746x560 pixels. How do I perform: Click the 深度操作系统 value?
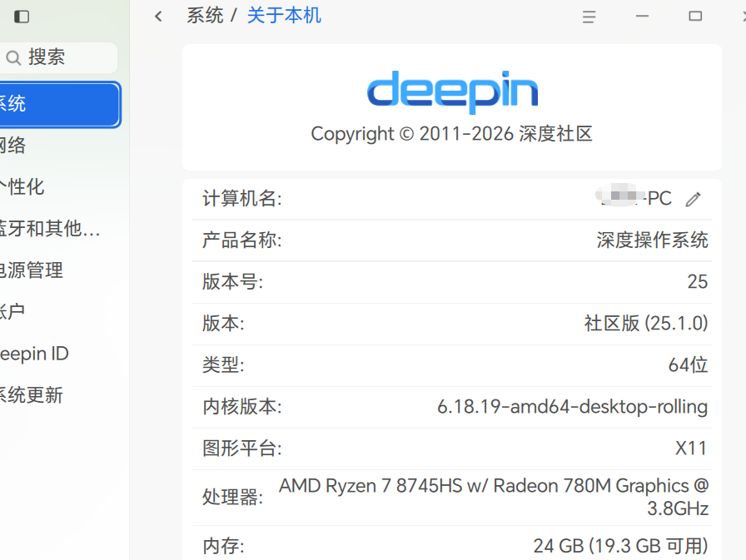(652, 240)
